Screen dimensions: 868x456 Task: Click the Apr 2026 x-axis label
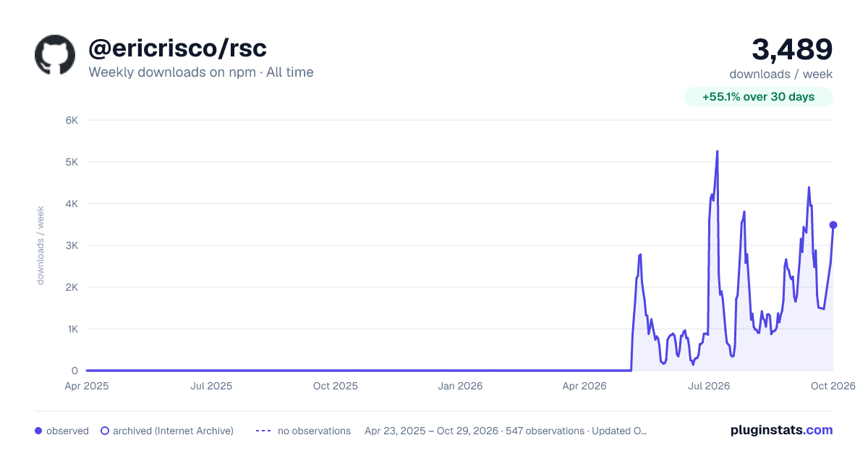pos(584,386)
